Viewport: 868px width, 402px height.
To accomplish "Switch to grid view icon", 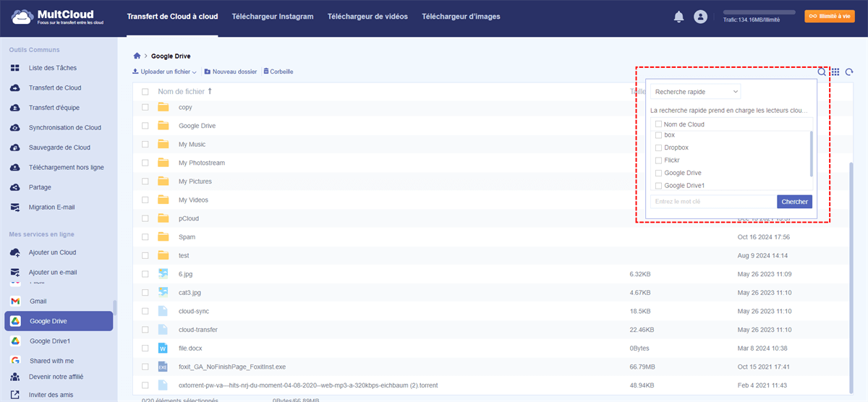I will pos(835,72).
